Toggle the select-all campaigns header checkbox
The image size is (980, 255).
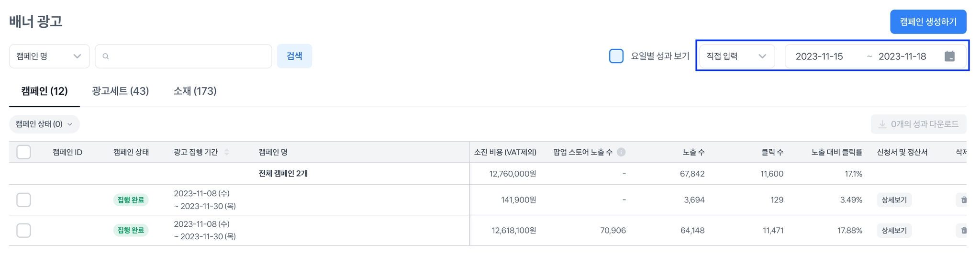(23, 152)
